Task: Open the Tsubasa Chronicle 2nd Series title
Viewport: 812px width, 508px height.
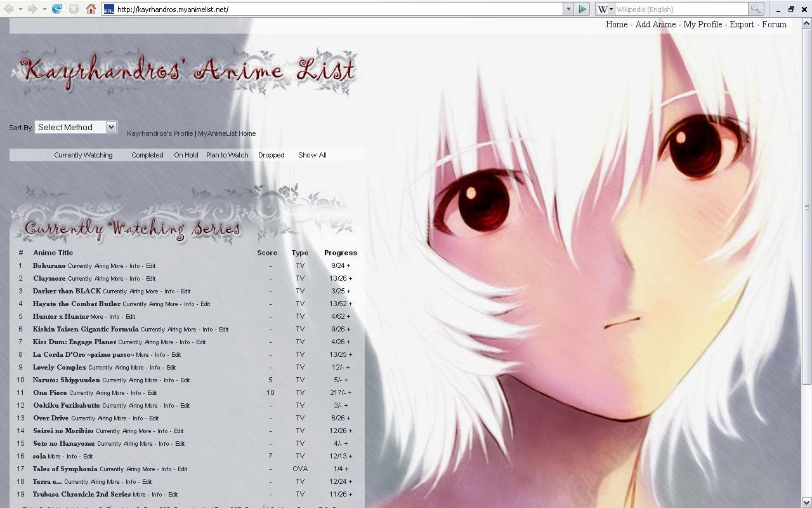Action: tap(82, 494)
